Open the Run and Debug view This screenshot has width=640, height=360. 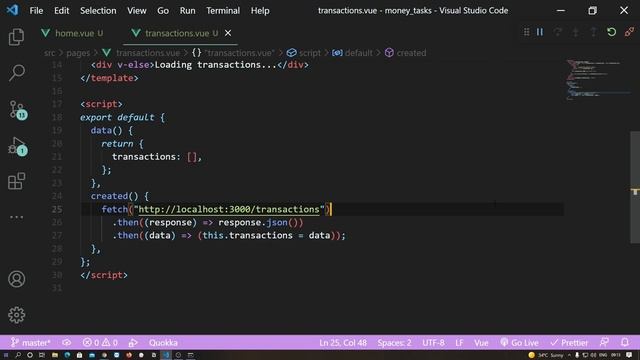coord(17,146)
